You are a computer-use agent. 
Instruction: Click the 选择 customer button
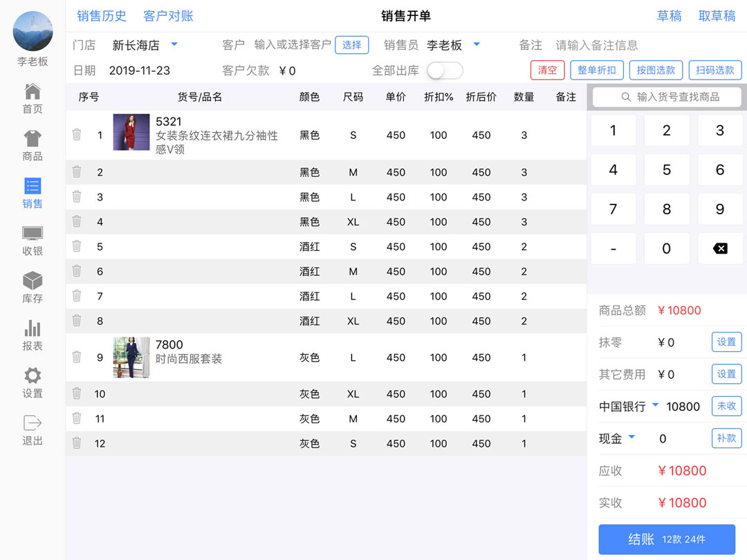[x=351, y=45]
